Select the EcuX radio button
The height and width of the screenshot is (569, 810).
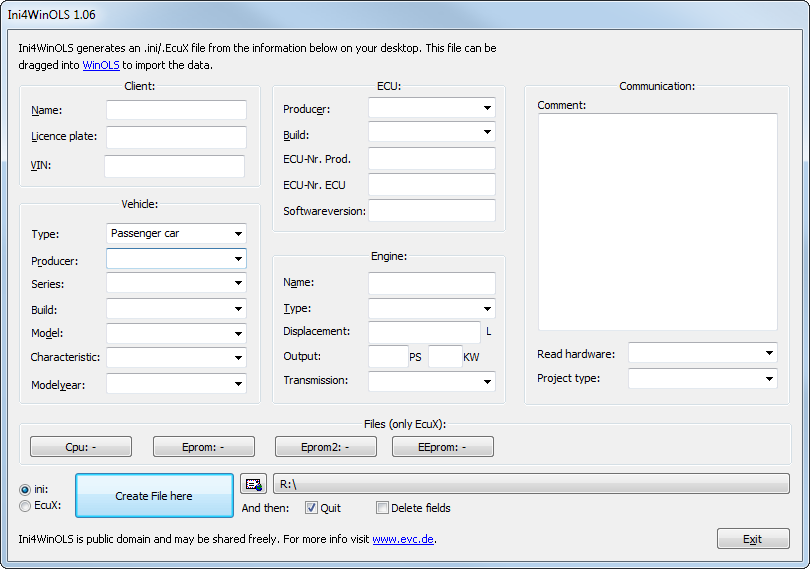(x=25, y=506)
